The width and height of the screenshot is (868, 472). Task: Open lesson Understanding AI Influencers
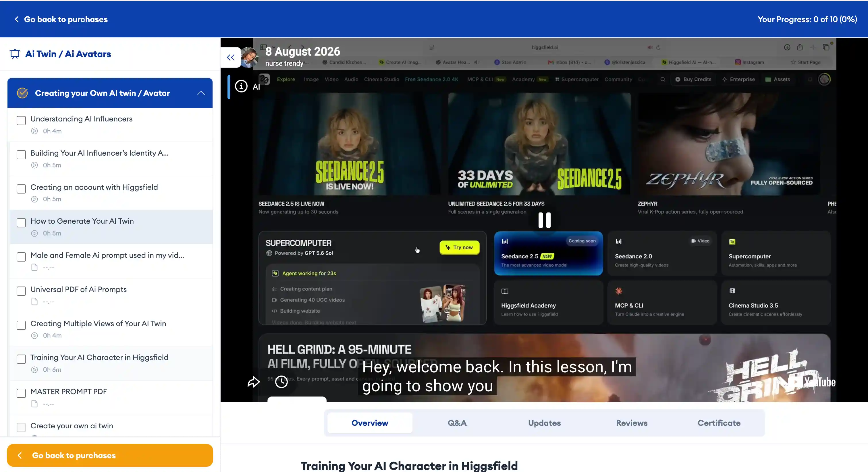[81, 119]
